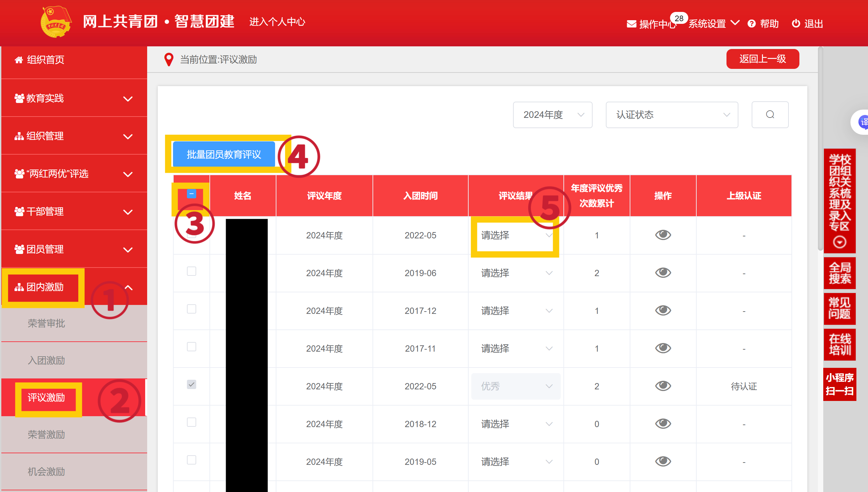
Task: Check the box for 2017-12 member row
Action: (x=191, y=309)
